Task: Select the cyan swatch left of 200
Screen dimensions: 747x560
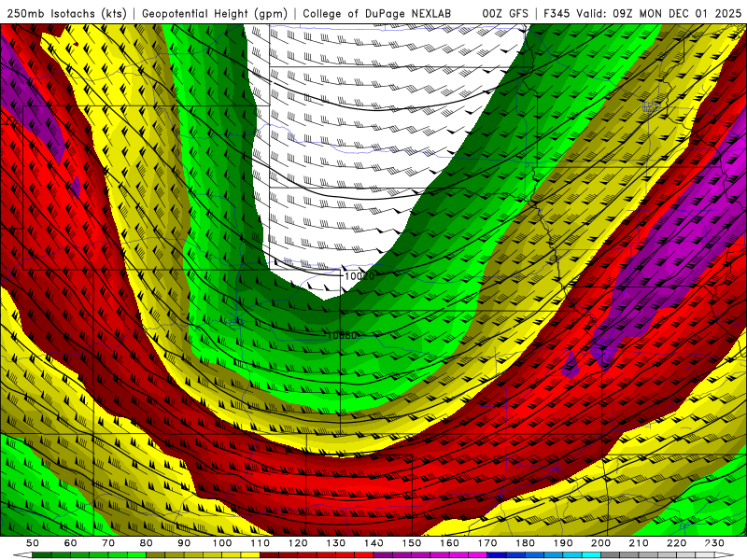Action: (x=591, y=555)
